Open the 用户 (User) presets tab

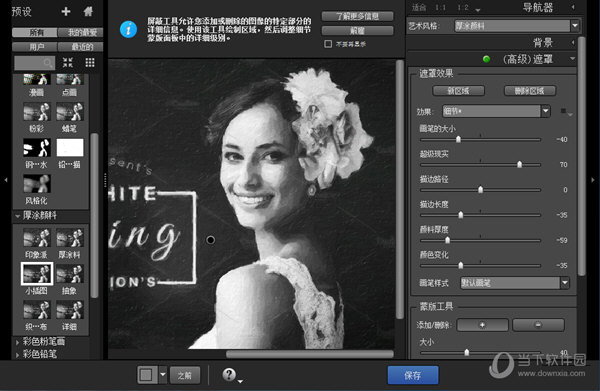click(35, 47)
